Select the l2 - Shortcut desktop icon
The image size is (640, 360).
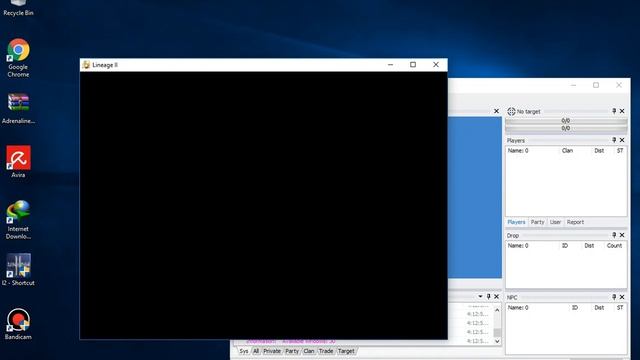click(18, 270)
